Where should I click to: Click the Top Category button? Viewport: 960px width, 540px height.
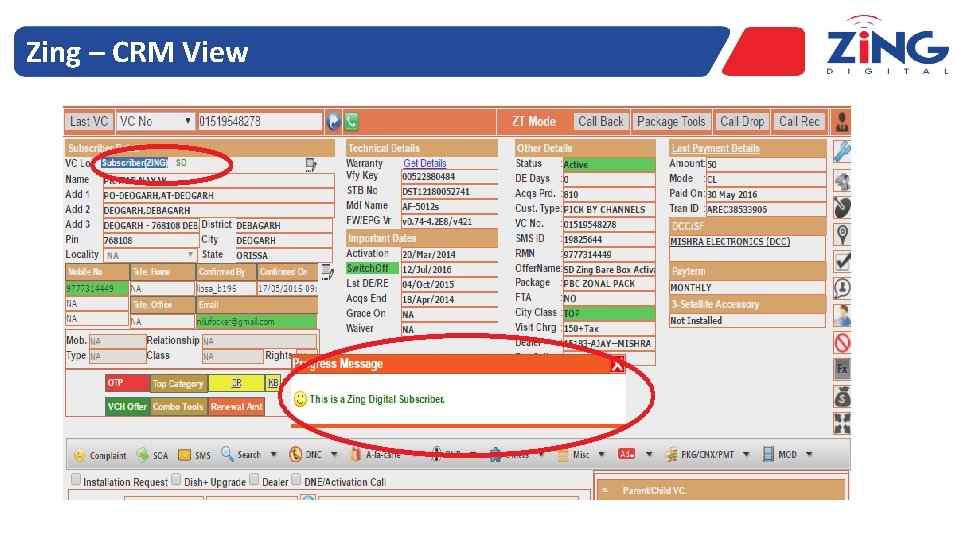click(178, 383)
